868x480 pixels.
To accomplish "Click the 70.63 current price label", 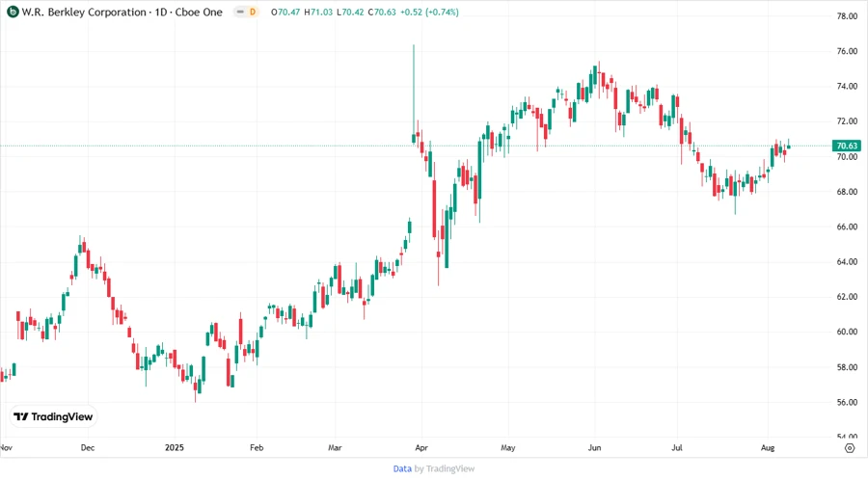I will [847, 146].
